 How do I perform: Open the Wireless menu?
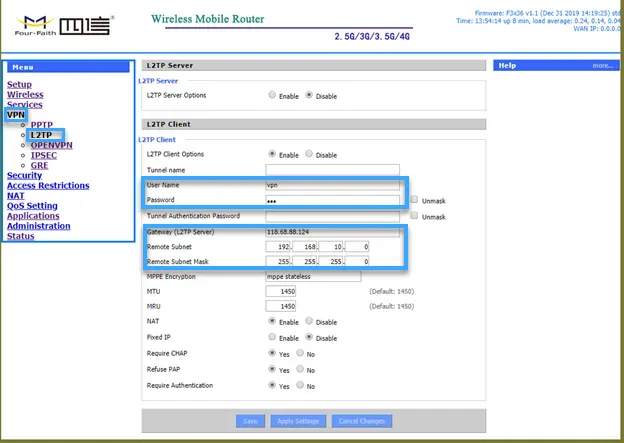tap(25, 95)
